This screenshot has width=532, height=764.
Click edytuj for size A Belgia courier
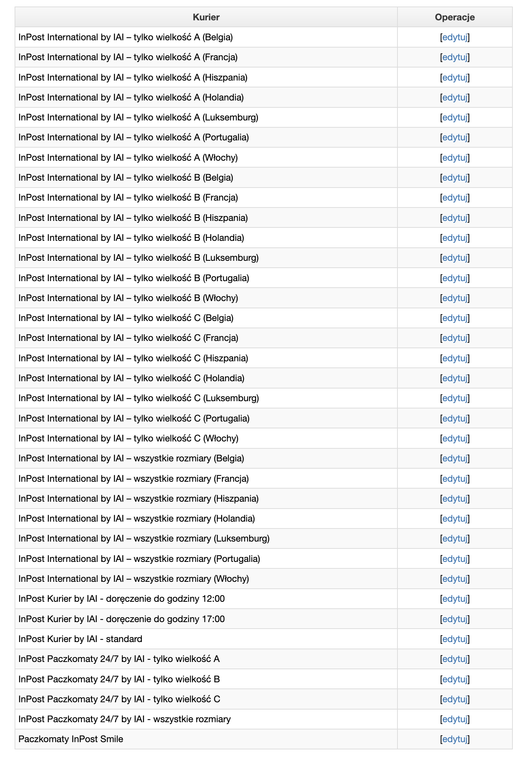(455, 37)
